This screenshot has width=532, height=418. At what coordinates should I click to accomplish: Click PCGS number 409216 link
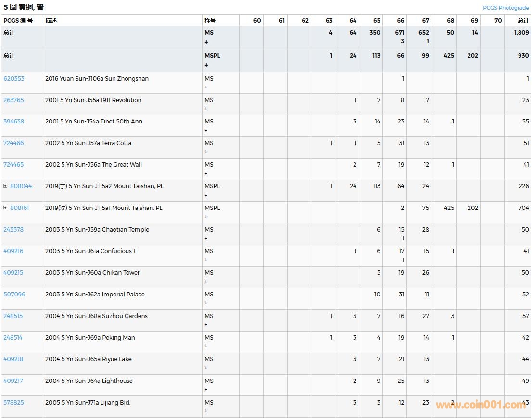tap(13, 251)
